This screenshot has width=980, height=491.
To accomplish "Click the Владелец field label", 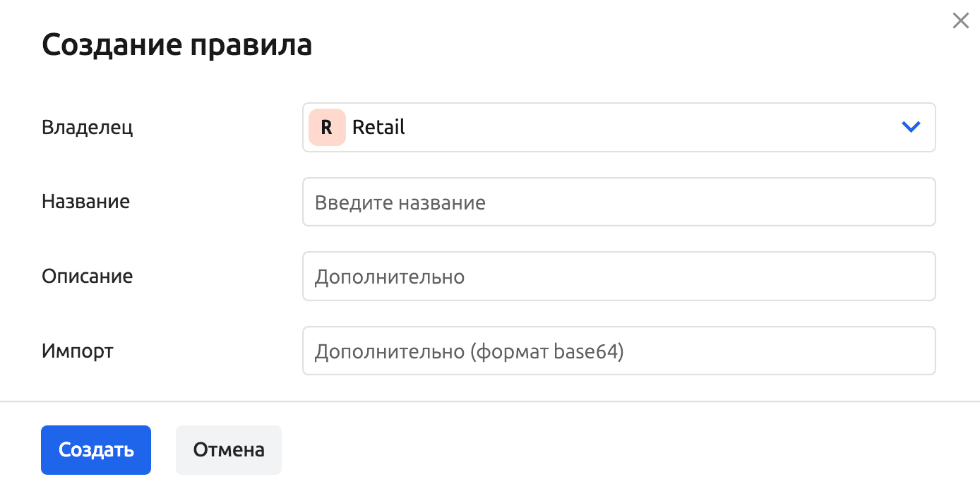I will (87, 128).
